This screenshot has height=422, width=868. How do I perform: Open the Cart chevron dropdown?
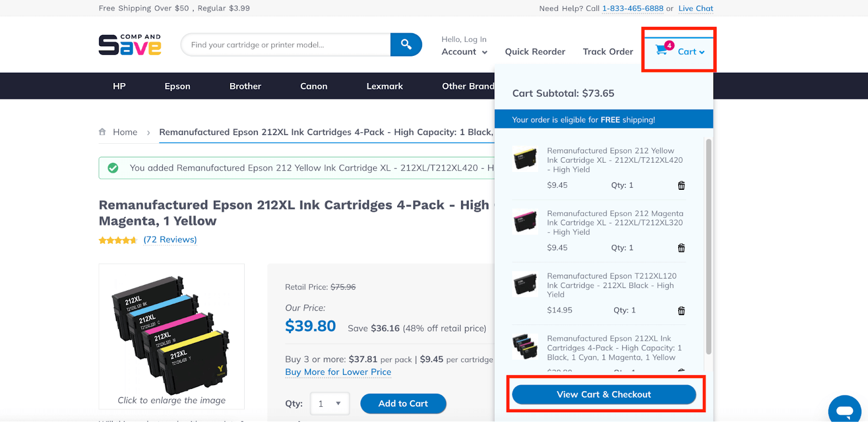[703, 52]
